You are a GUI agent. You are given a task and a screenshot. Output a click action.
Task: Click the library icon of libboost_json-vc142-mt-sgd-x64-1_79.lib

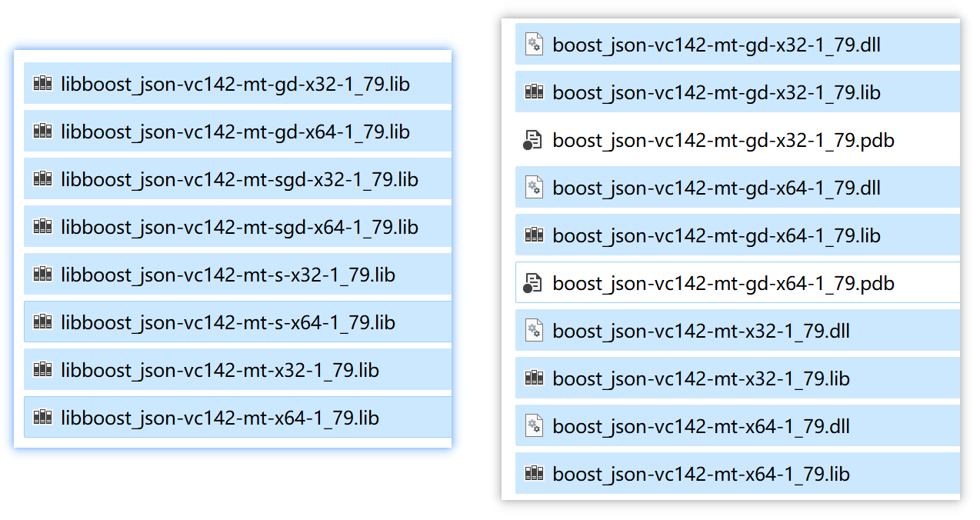pyautogui.click(x=43, y=227)
